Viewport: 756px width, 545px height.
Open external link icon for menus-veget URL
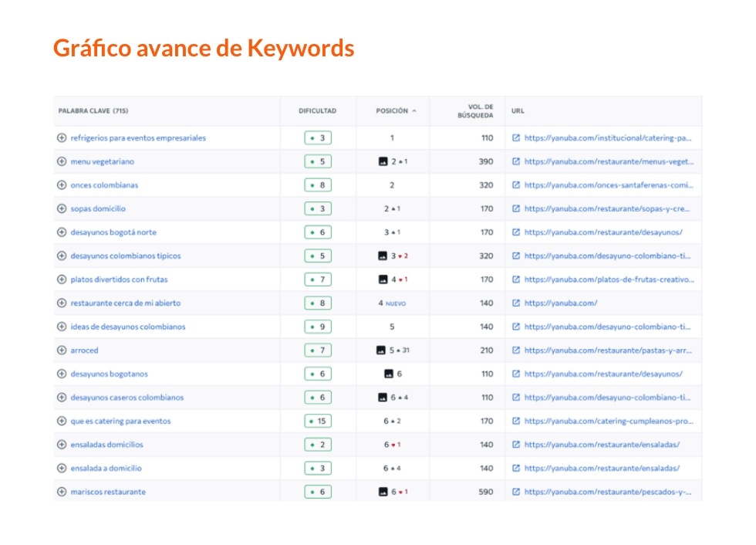pos(516,161)
